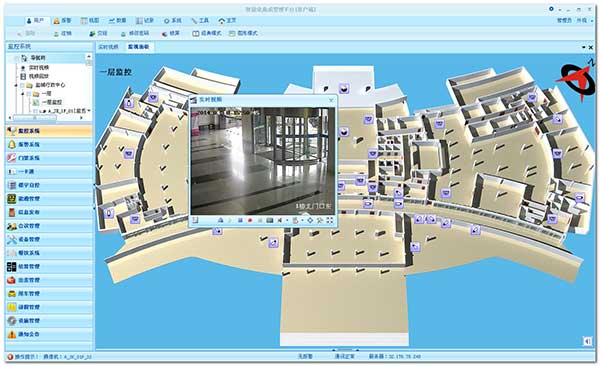Click the speaker icon at map corner

(x=587, y=341)
